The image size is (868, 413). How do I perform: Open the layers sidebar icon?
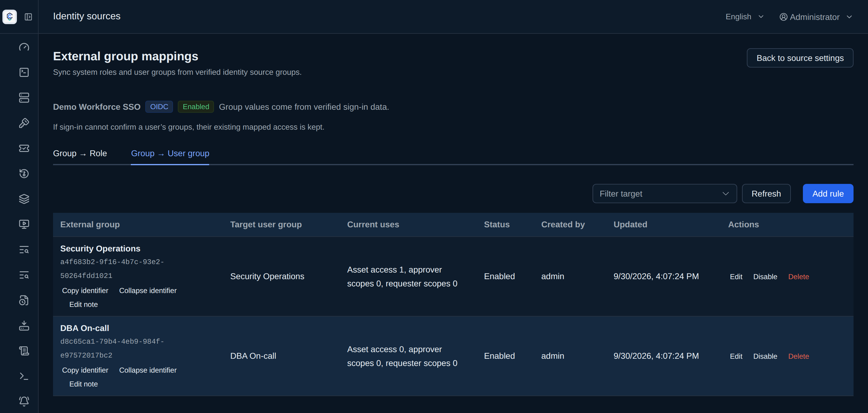tap(24, 199)
